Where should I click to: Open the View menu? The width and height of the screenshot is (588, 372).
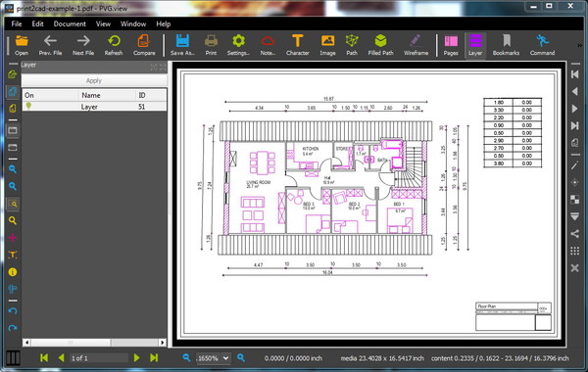103,23
